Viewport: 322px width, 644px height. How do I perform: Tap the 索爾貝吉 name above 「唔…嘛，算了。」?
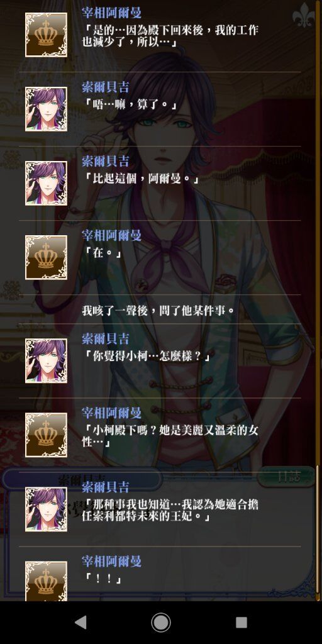[106, 87]
